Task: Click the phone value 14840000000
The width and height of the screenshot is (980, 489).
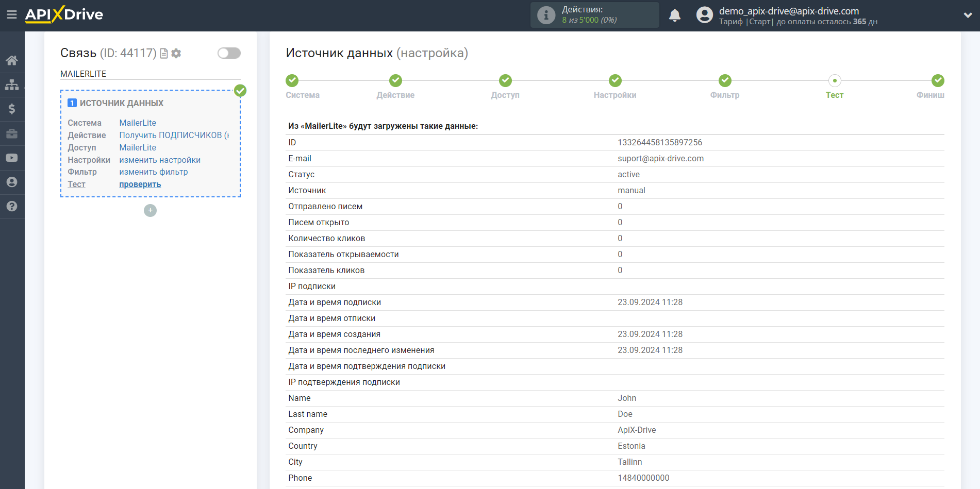Action: coord(643,478)
